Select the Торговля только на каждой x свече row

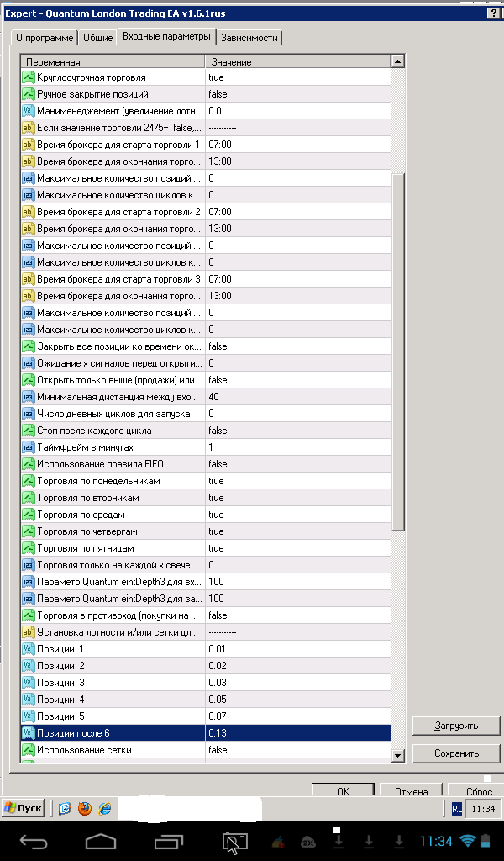(206, 565)
